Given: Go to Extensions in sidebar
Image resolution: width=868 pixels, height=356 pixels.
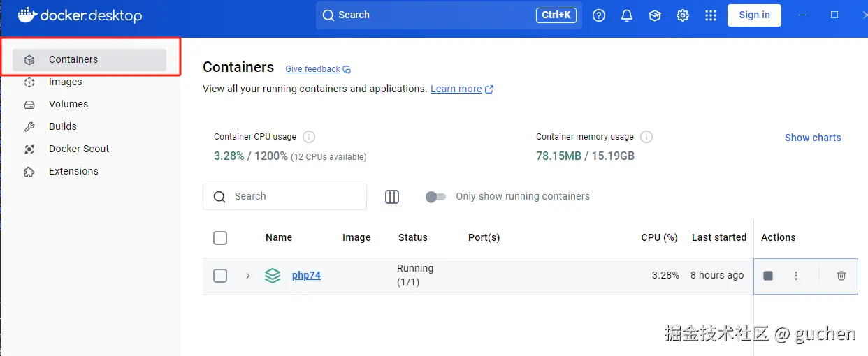Looking at the screenshot, I should (x=89, y=172).
